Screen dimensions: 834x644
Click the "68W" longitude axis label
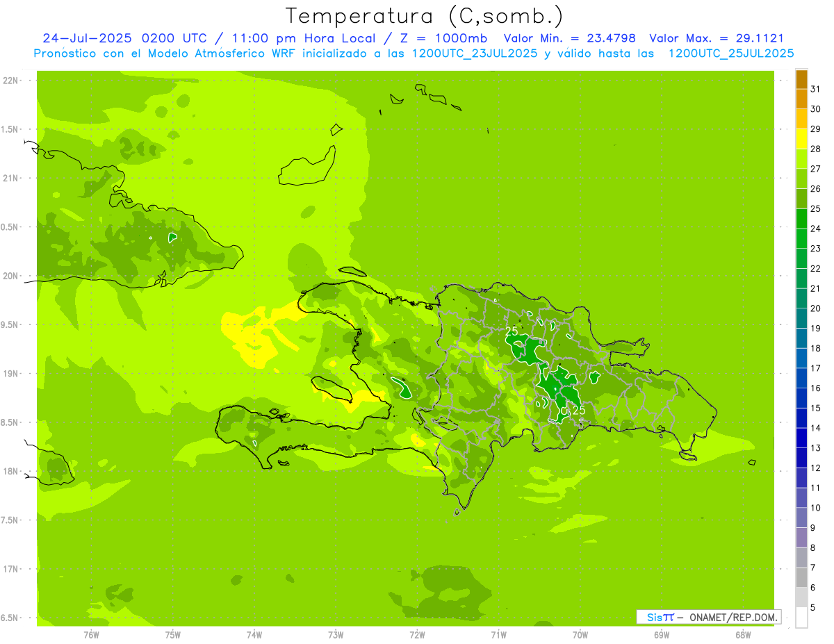point(743,635)
